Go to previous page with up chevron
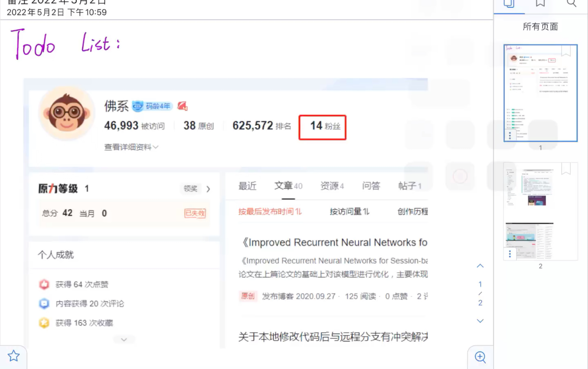Screen dimensions: 588x369 pos(480,266)
